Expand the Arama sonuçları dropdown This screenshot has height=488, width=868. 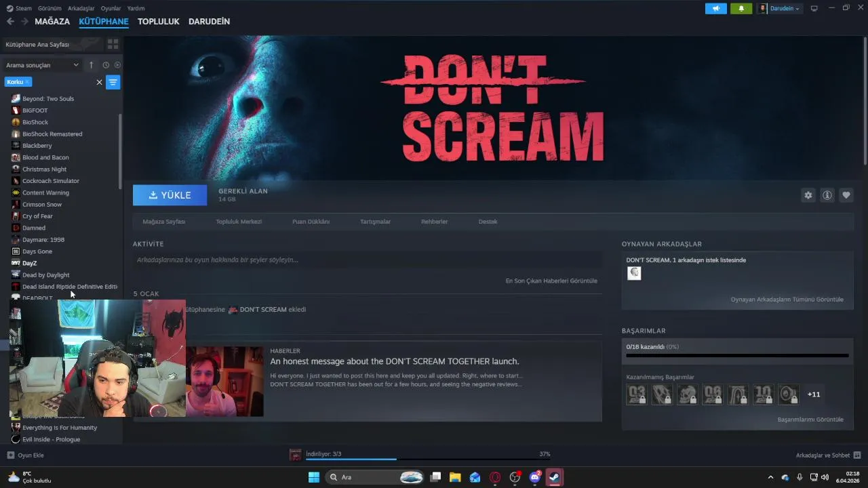[42, 65]
